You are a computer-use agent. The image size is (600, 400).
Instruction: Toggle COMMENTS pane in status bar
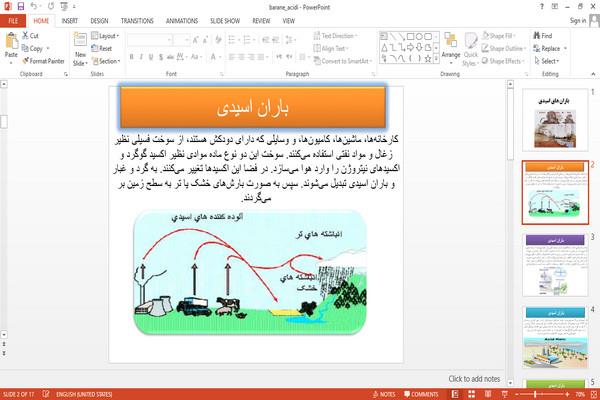421,394
